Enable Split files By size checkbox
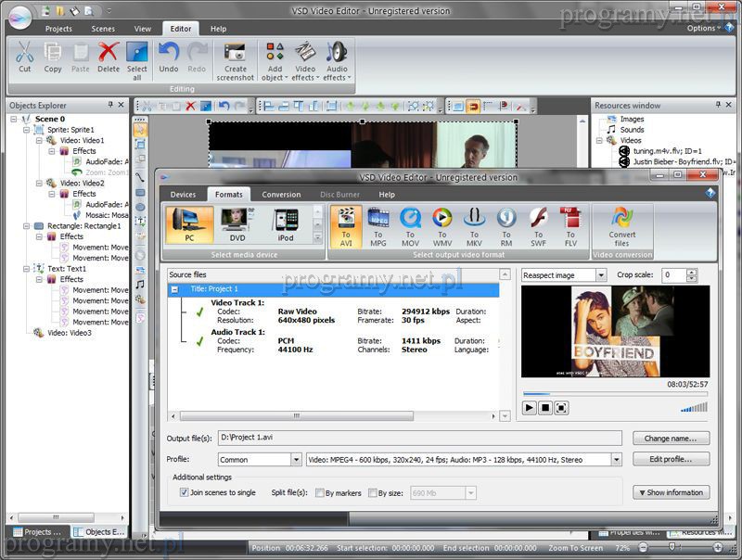This screenshot has height=560, width=742. [x=373, y=492]
